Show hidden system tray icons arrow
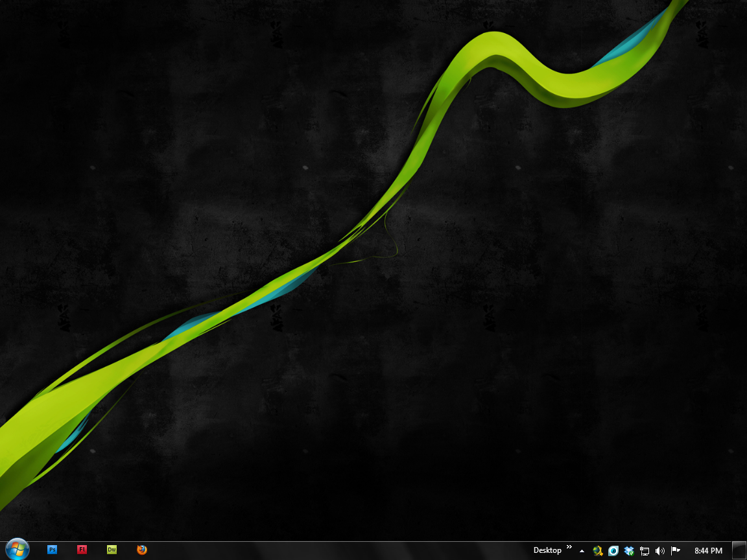747x560 pixels. point(582,551)
